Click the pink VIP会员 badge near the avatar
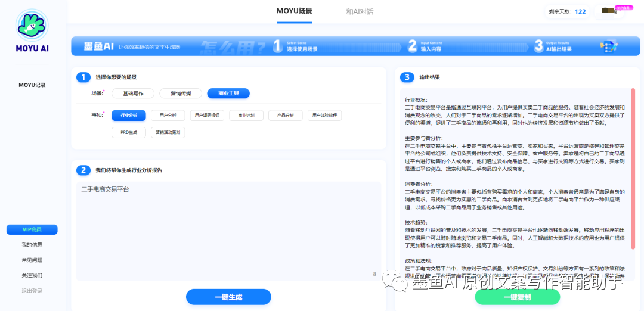 (x=623, y=8)
